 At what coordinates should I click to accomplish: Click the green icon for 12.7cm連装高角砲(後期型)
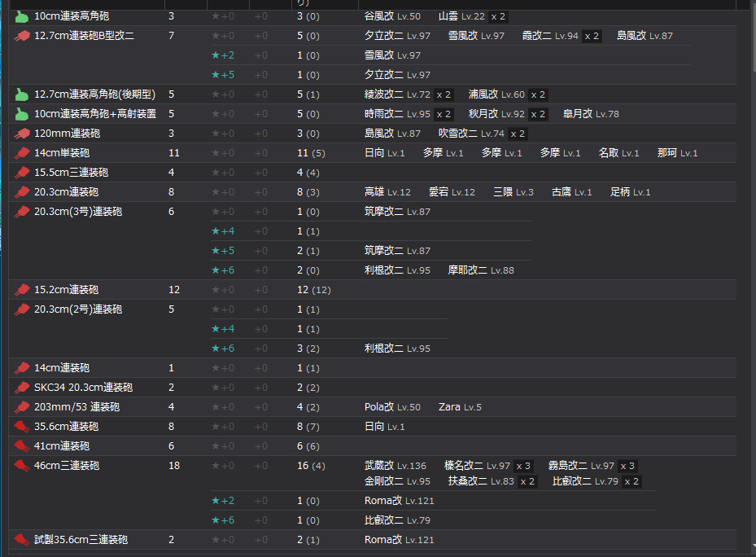(x=22, y=94)
